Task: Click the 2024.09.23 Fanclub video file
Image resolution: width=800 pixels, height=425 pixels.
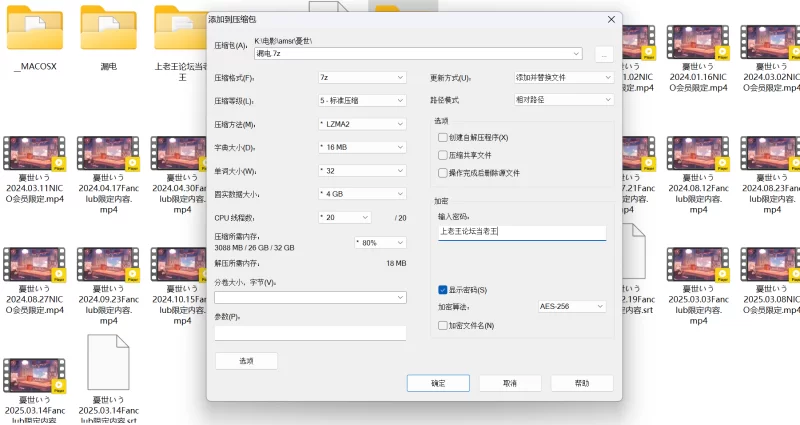Action: 109,266
